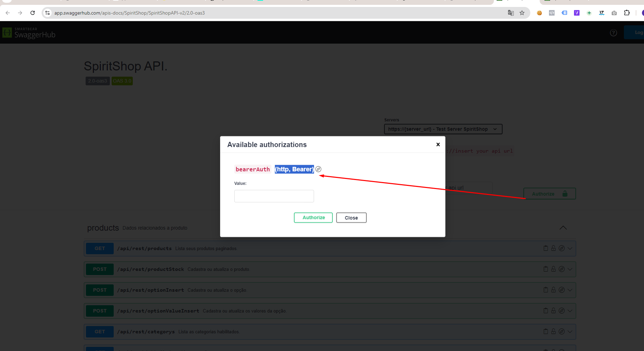644x351 pixels.
Task: Collapse the products section with the chevron
Action: click(563, 228)
